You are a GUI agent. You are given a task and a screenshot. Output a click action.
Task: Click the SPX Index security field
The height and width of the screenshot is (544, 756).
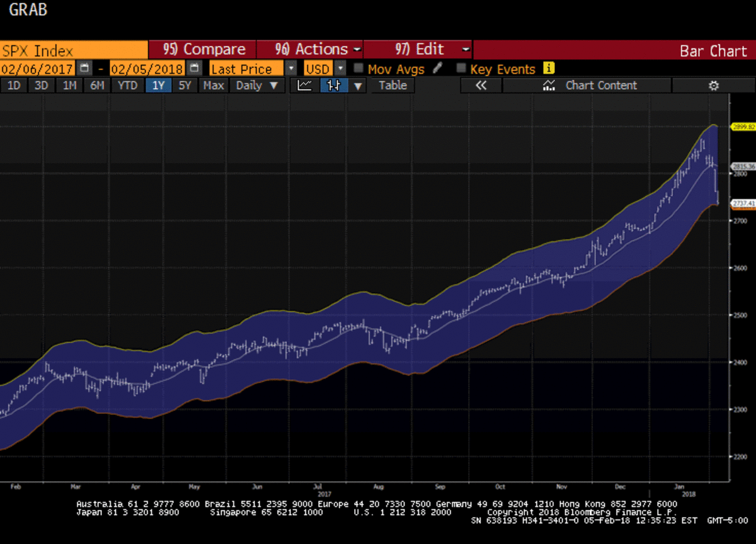[x=74, y=50]
